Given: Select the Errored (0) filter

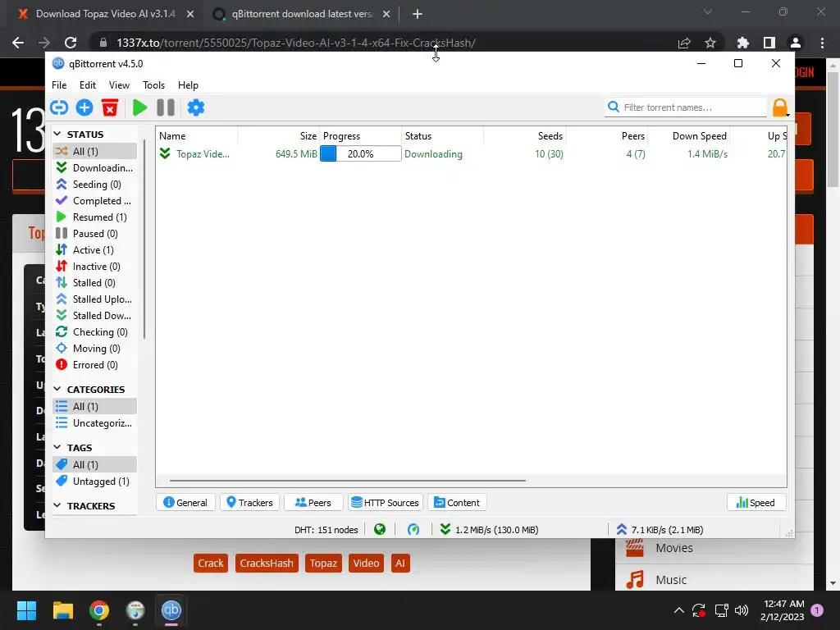Looking at the screenshot, I should pyautogui.click(x=95, y=365).
